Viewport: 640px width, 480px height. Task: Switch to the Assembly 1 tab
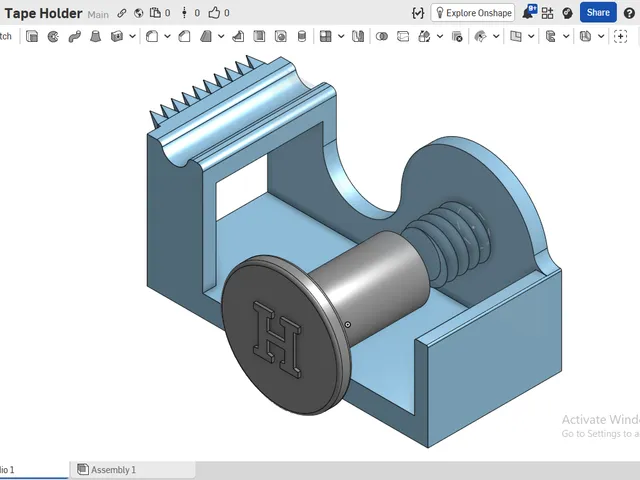[x=132, y=470]
